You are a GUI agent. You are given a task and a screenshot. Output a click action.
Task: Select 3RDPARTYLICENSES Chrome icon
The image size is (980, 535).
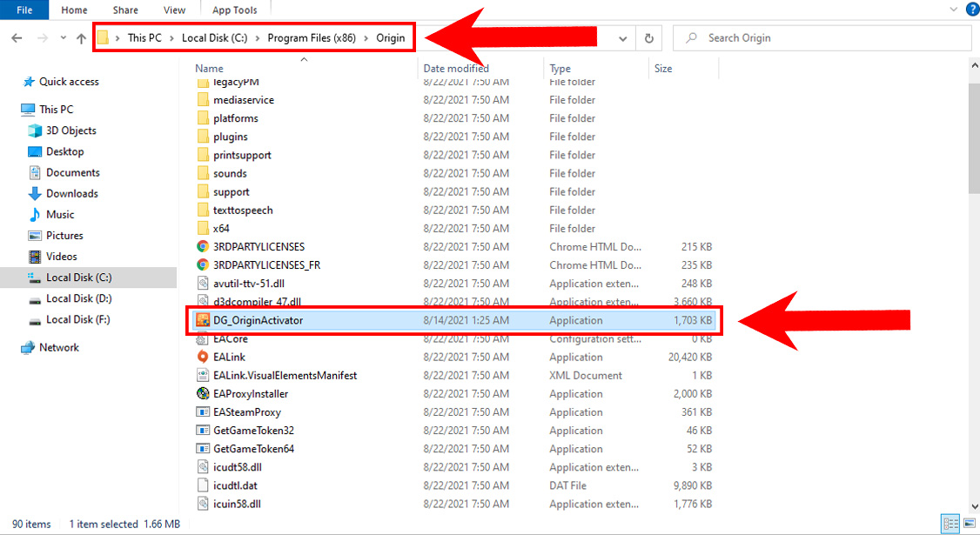tap(203, 247)
